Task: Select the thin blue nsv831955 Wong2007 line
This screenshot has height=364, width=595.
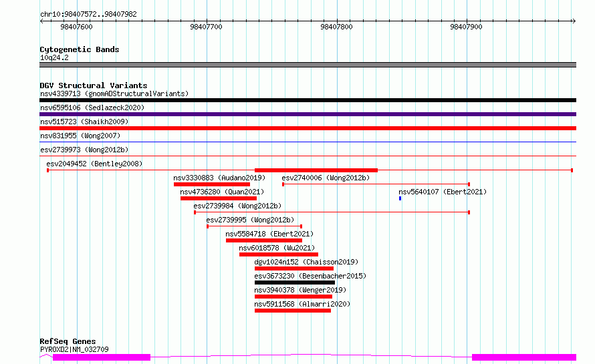Action: coord(308,142)
